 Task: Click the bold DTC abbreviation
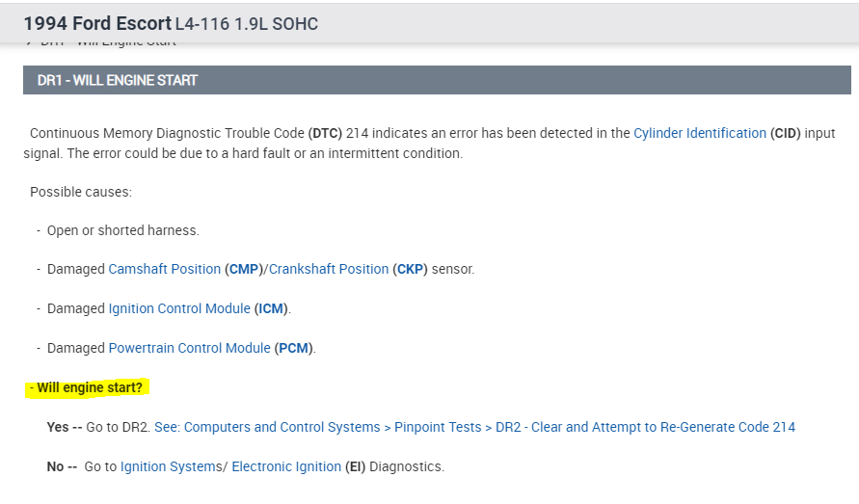click(323, 133)
